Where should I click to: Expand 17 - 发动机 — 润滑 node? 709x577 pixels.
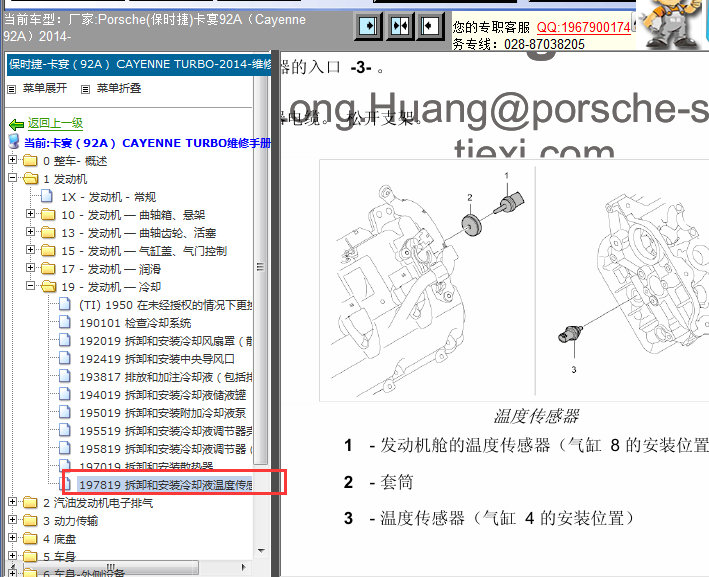tap(30, 268)
